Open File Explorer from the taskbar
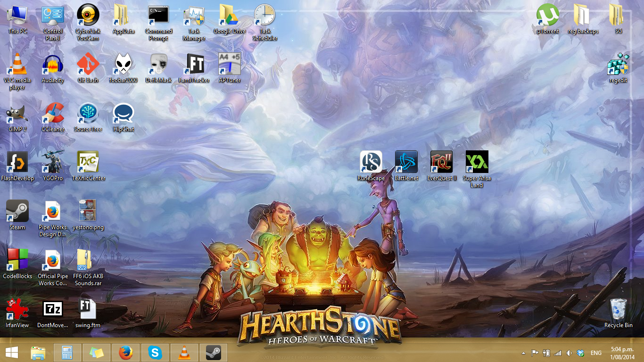This screenshot has width=644, height=362. tap(38, 353)
